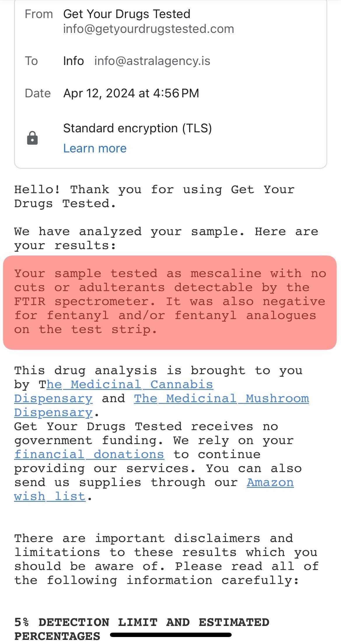Tap the recipient name Info
341x644 pixels.
[x=74, y=61]
